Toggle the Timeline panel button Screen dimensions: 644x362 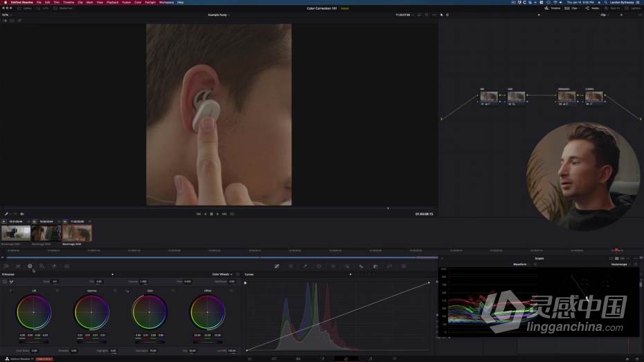553,8
